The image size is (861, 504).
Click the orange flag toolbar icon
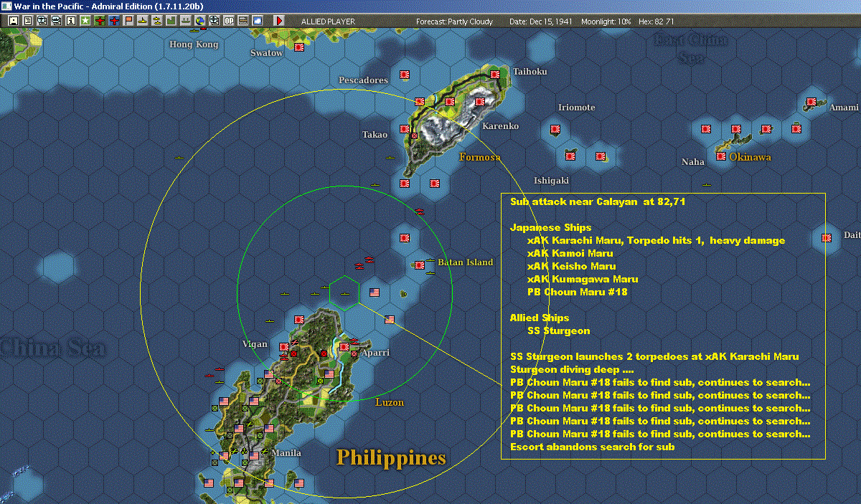[x=129, y=21]
